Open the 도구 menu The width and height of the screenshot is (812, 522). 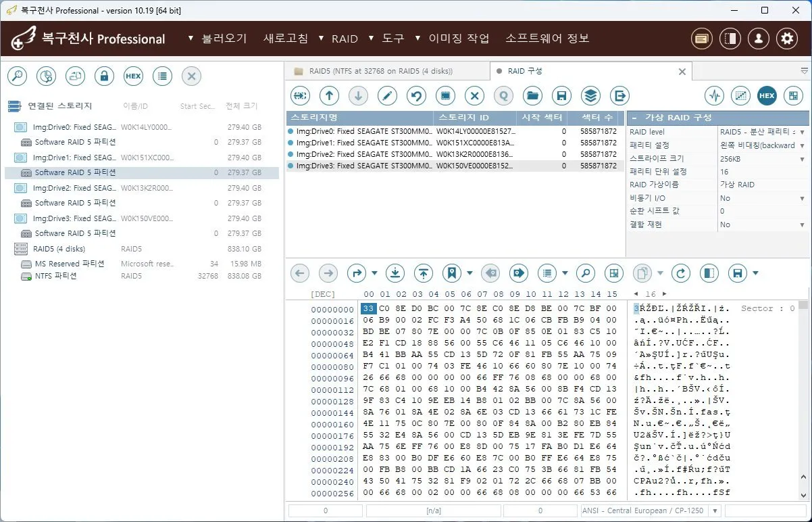pos(393,39)
